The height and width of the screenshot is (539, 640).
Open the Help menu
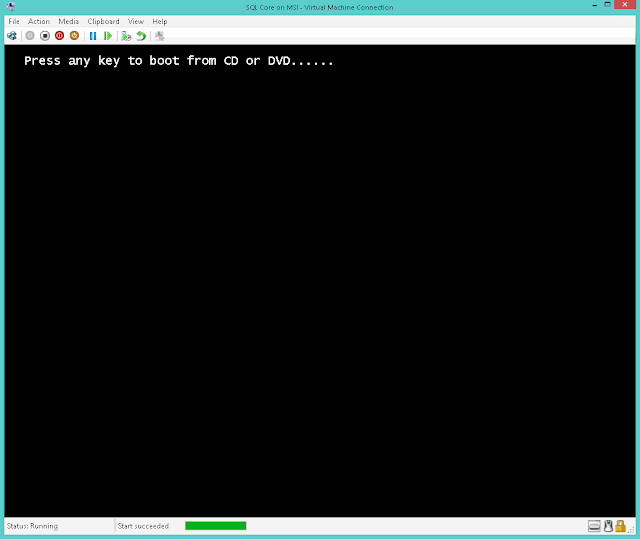[x=160, y=21]
